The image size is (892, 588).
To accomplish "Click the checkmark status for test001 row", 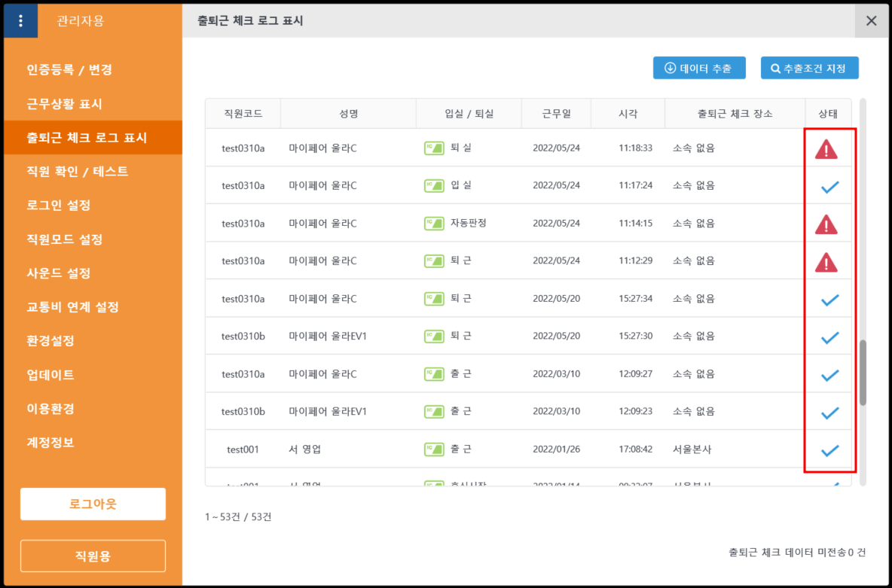I will click(829, 450).
